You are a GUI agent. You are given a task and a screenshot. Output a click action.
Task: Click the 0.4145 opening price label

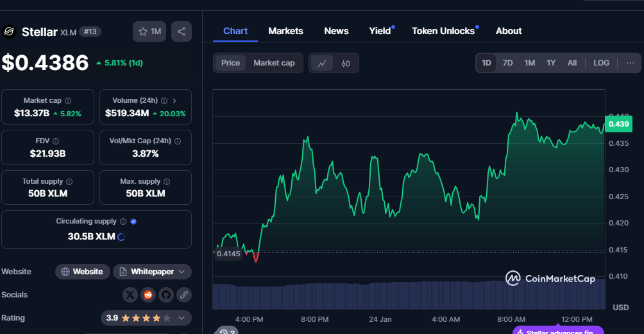[x=228, y=253]
